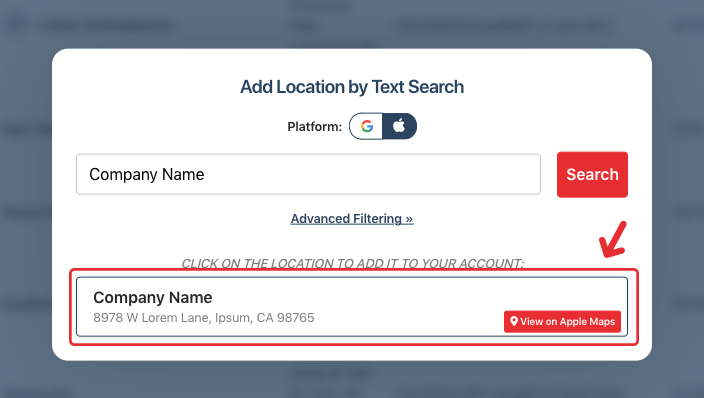Image resolution: width=704 pixels, height=398 pixels.
Task: Click the Company Name search field
Action: tap(308, 174)
